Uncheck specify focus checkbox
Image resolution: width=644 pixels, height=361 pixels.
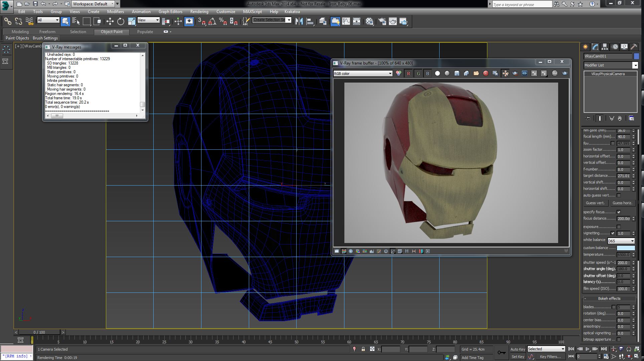(x=619, y=212)
